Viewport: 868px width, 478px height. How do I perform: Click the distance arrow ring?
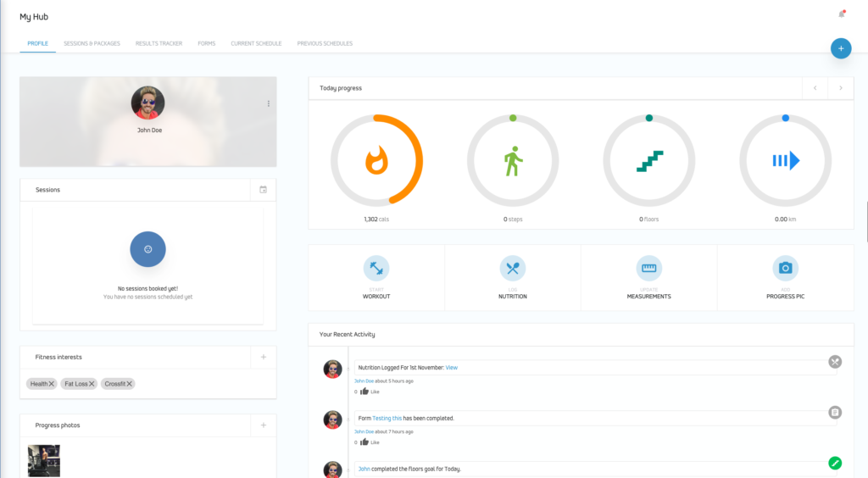pyautogui.click(x=786, y=160)
